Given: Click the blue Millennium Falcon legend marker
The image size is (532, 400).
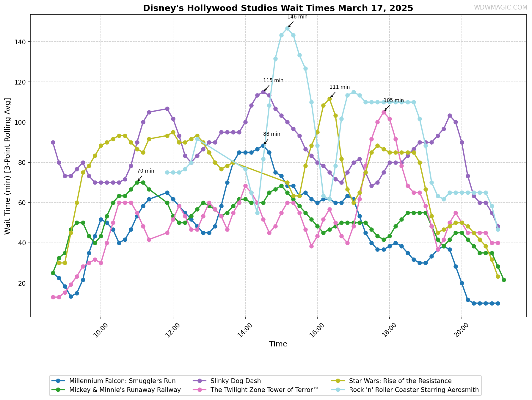Looking at the screenshot, I should pos(58,381).
